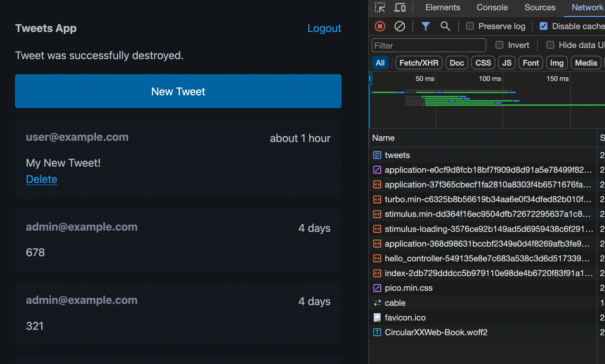Select the cable request row
The height and width of the screenshot is (364, 605).
(487, 303)
